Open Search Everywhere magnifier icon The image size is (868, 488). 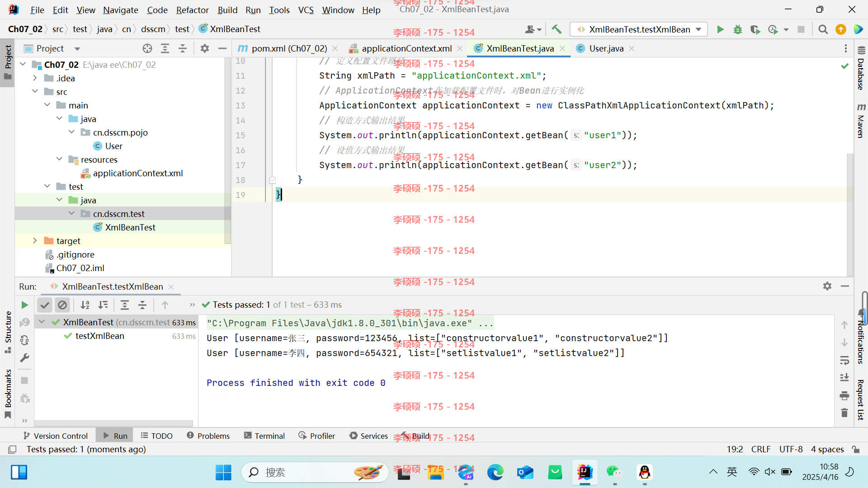pos(823,29)
